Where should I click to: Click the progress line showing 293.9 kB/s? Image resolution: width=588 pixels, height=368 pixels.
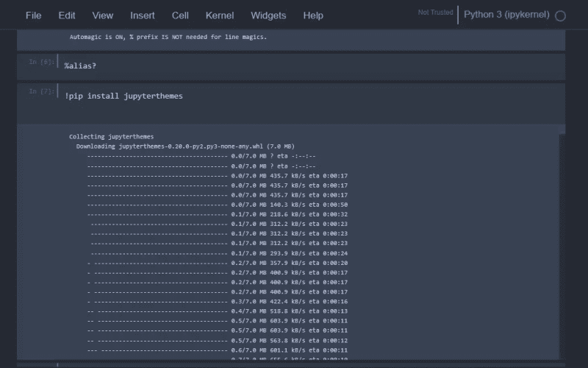click(219, 253)
